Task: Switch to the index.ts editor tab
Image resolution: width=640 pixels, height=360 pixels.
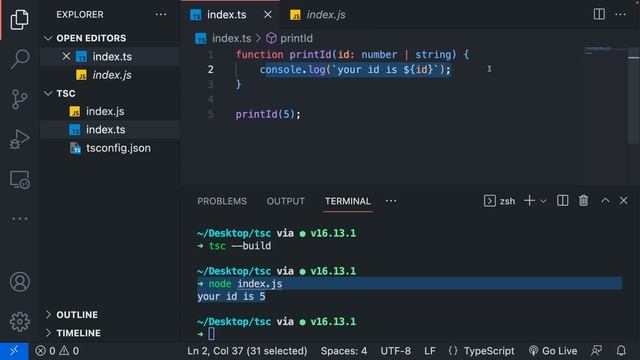Action: click(227, 15)
